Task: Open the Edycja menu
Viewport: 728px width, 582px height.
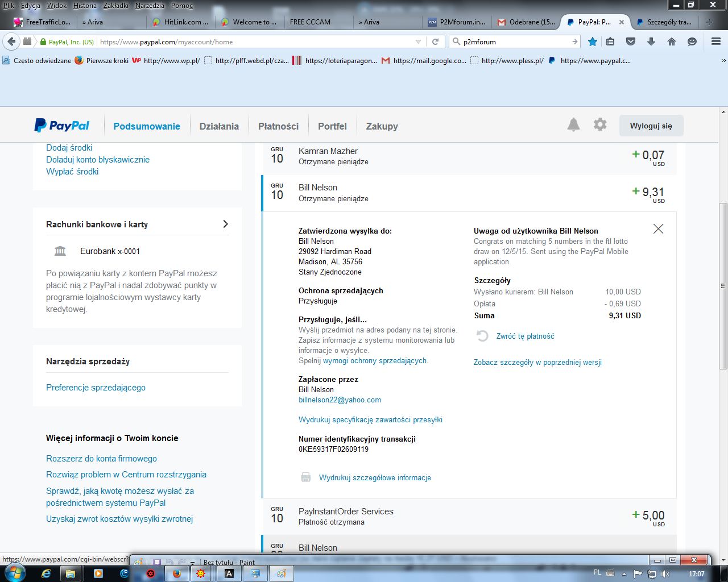Action: [30, 6]
